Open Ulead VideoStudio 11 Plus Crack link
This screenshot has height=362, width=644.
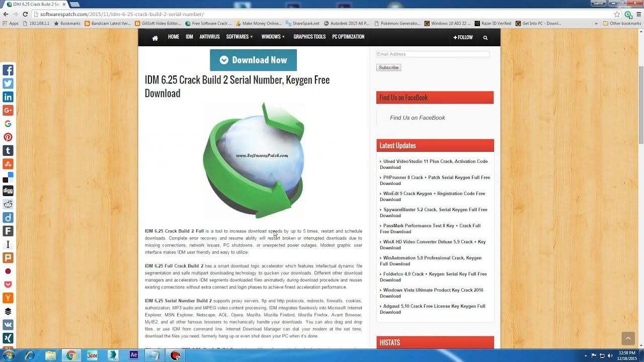[434, 164]
